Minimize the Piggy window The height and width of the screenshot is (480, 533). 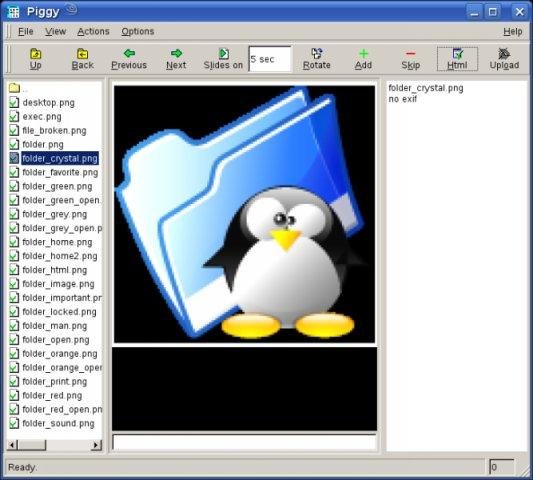coord(474,12)
